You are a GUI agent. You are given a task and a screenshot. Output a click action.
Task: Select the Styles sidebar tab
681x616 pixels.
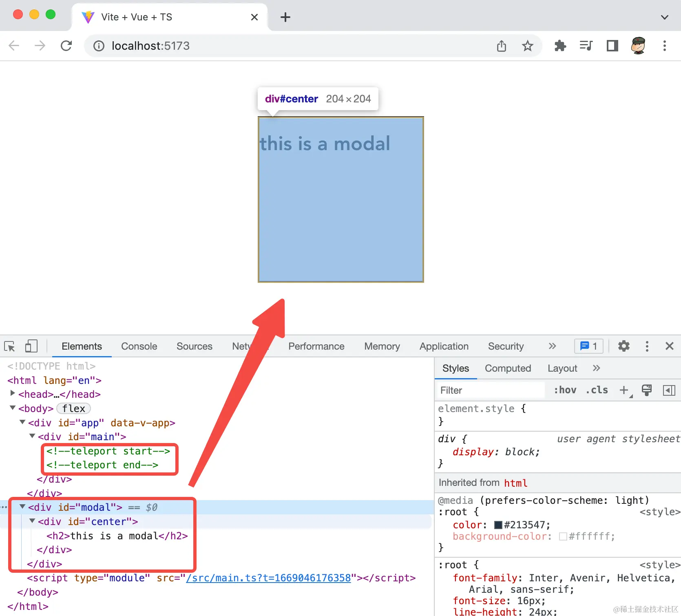[455, 368]
